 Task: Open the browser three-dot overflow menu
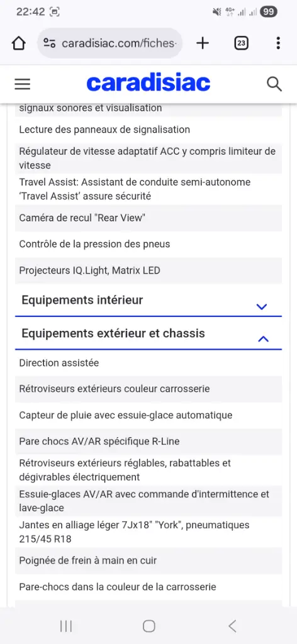[x=278, y=43]
